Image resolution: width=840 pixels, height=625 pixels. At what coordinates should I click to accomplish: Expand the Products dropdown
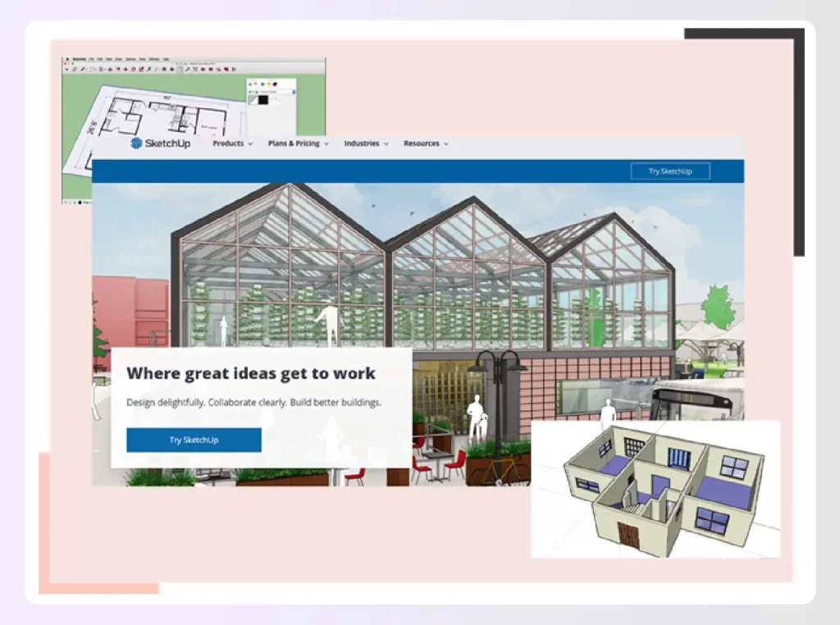[x=232, y=144]
